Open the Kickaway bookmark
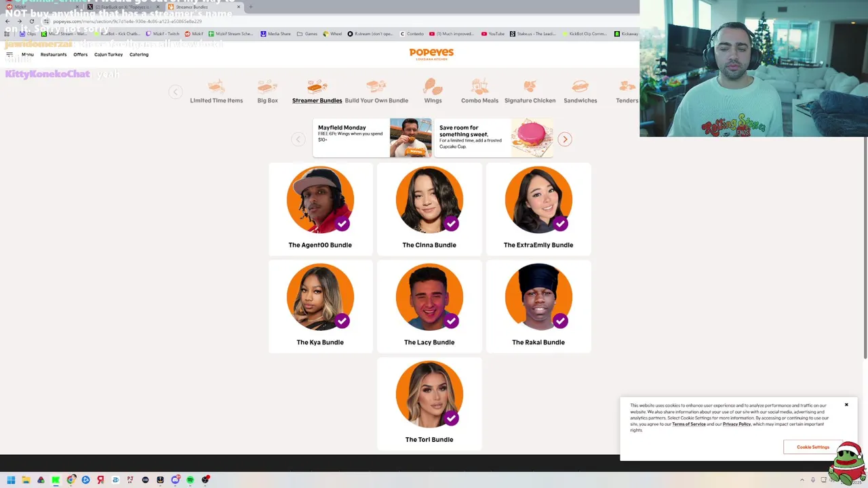This screenshot has width=868, height=488. 625,34
